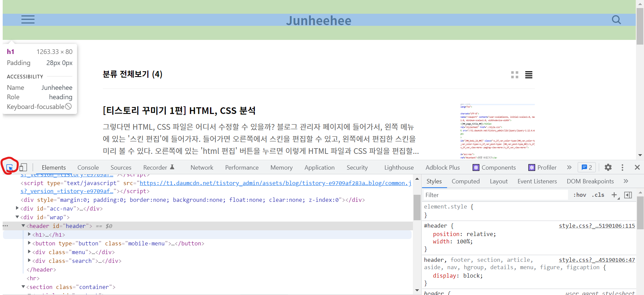This screenshot has width=644, height=295.
Task: Open the Memory tab
Action: click(282, 167)
